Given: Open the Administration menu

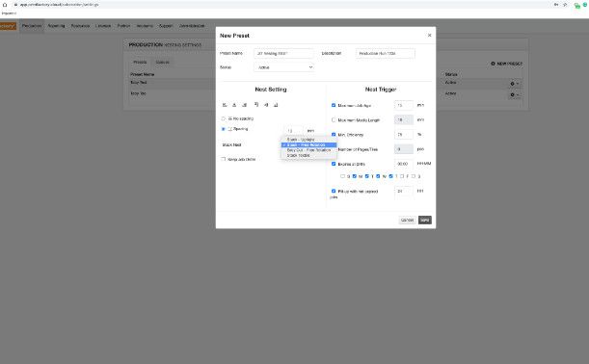Looking at the screenshot, I should pos(192,26).
